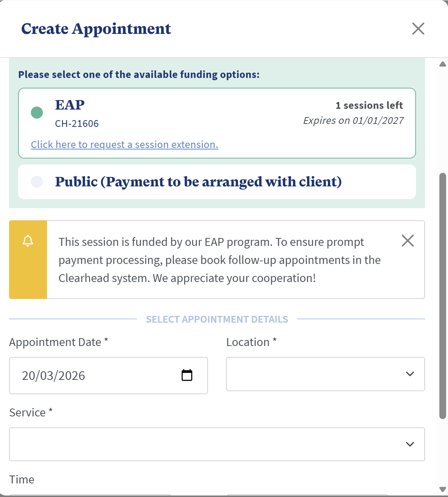Close the Create Appointment dialog
The image size is (448, 497).
(x=418, y=29)
